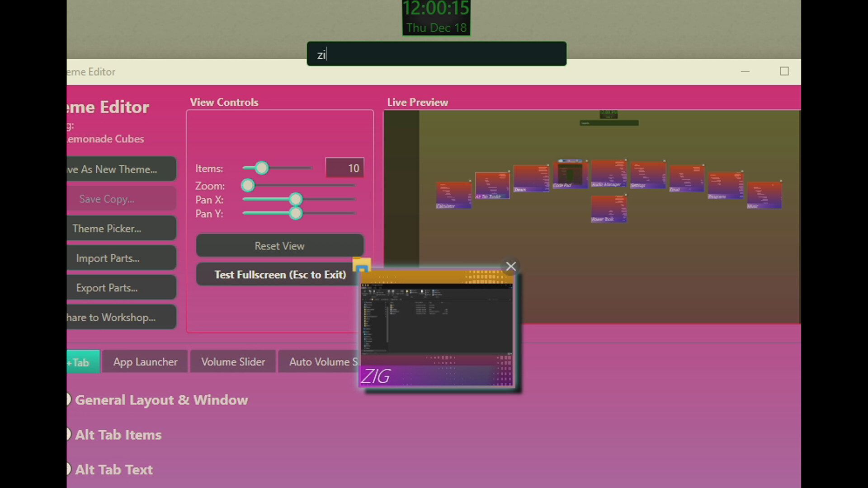Select the Music tile in the preview

(x=764, y=194)
